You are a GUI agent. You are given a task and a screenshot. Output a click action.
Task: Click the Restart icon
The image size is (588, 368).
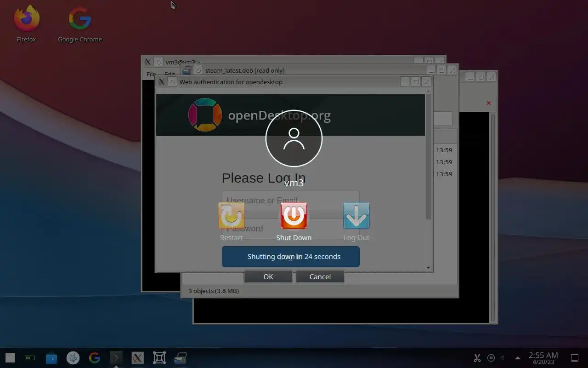pos(232,216)
